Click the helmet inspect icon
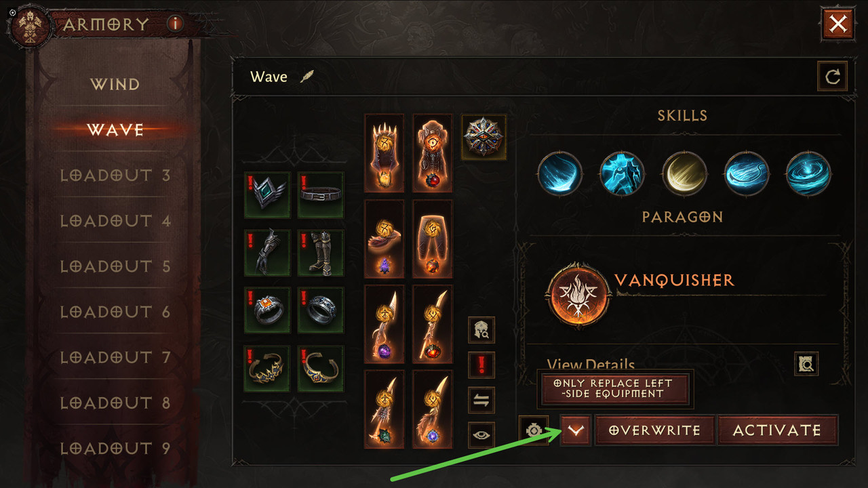The height and width of the screenshot is (488, 868). click(481, 330)
